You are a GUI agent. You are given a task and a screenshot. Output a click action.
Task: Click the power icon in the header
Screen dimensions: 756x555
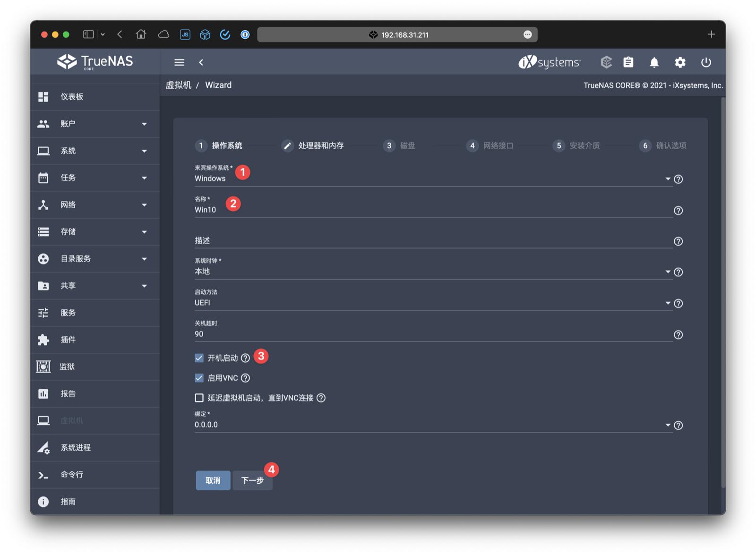click(x=706, y=62)
